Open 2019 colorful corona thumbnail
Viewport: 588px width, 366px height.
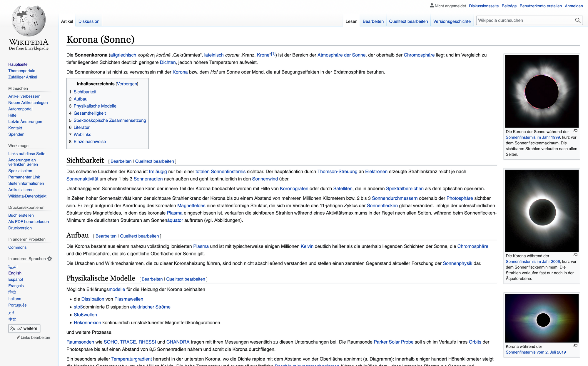[542, 318]
